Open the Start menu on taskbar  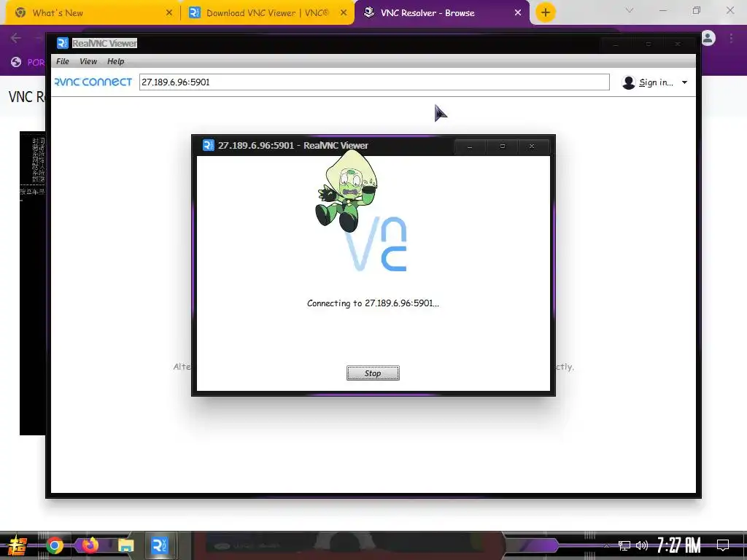16,545
